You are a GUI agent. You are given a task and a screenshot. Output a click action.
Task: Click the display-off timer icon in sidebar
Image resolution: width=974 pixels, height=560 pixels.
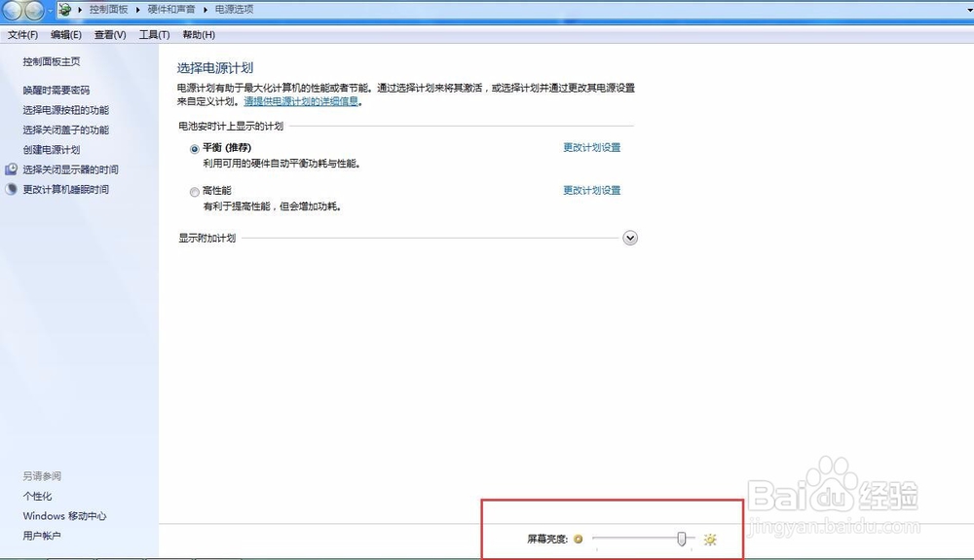pos(11,168)
